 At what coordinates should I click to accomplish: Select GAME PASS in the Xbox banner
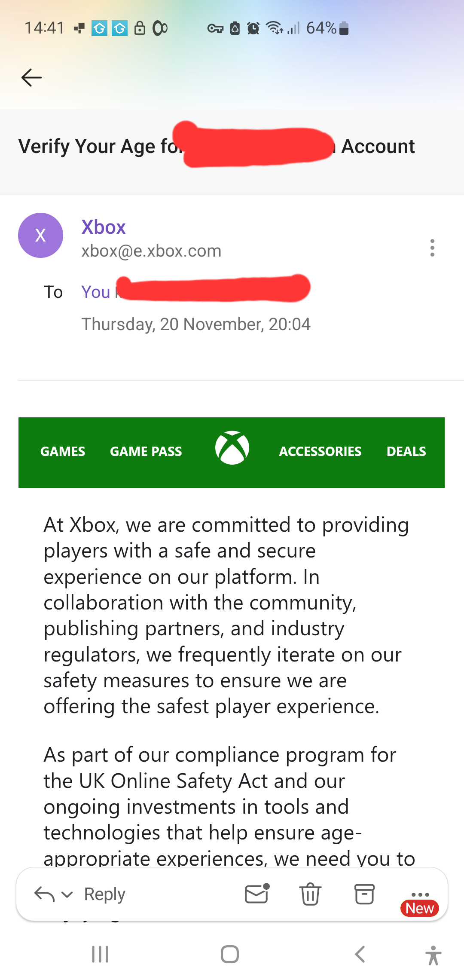tap(146, 451)
